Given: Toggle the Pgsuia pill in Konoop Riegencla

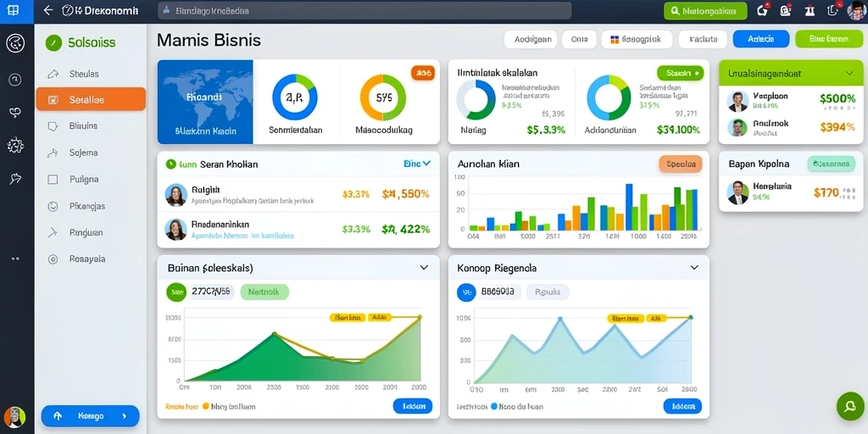Looking at the screenshot, I should [x=548, y=292].
